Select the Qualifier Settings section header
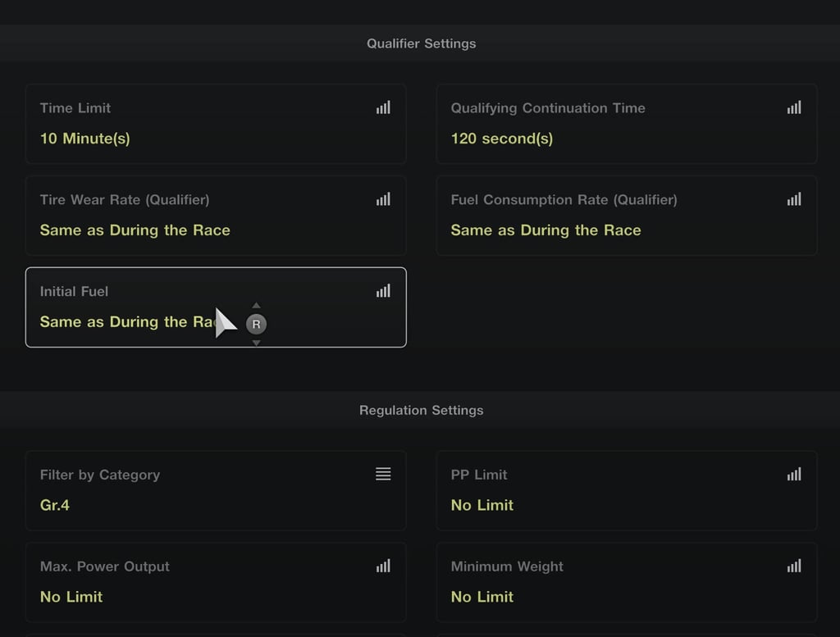840x637 pixels. [x=421, y=43]
